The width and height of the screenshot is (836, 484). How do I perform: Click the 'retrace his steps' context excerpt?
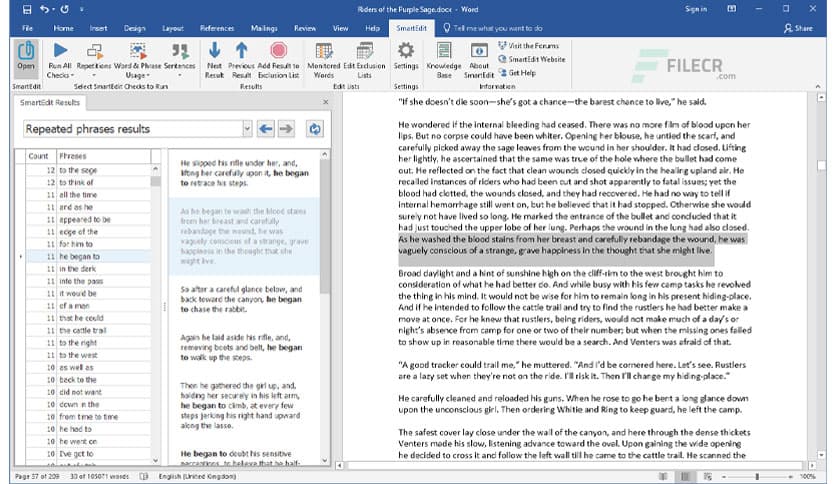tap(244, 173)
